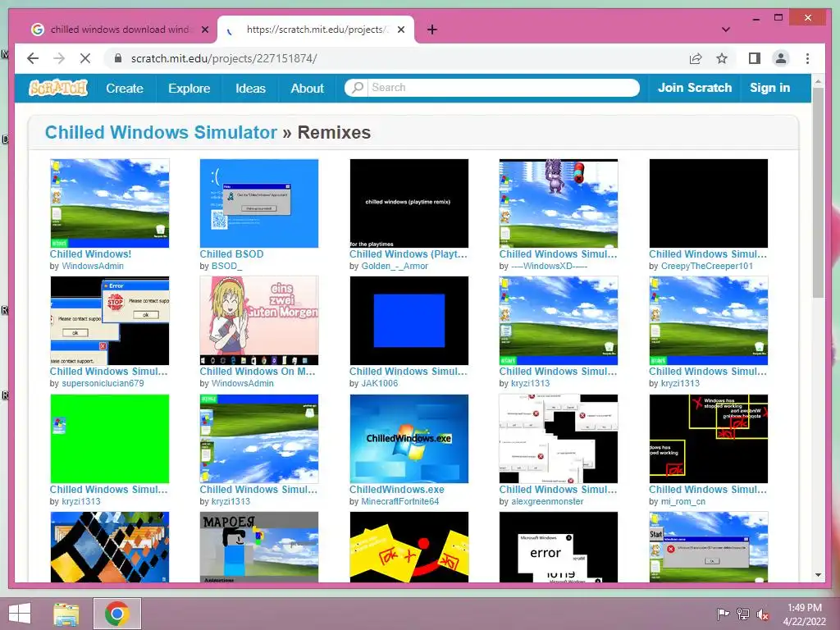Visit supersoniclucian679 author profile
Screen dimensions: 840x630
pyautogui.click(x=103, y=383)
